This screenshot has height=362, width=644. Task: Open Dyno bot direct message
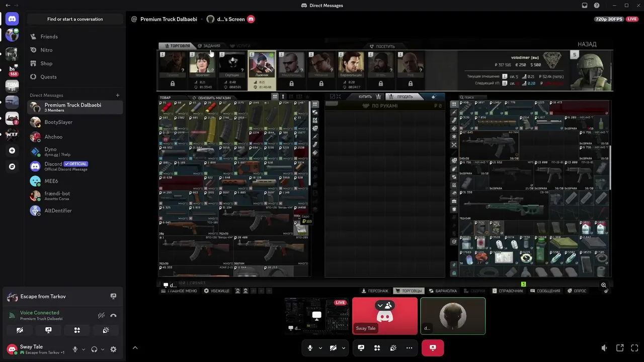[75, 151]
